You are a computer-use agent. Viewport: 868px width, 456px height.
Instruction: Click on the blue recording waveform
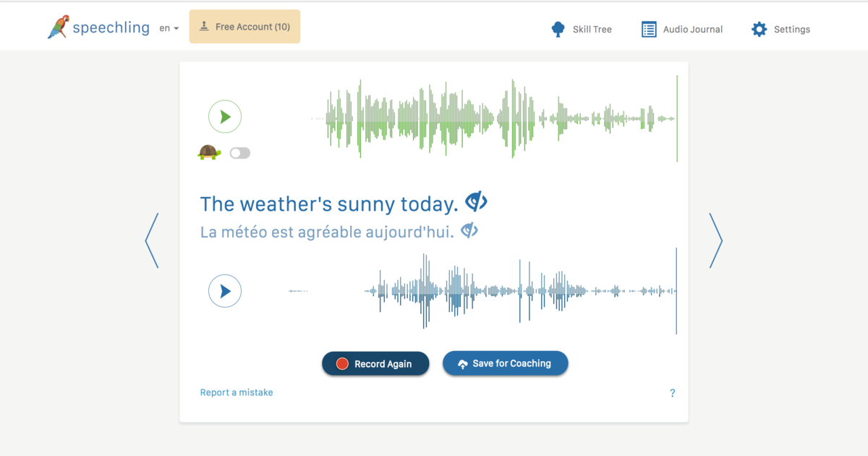[482, 291]
